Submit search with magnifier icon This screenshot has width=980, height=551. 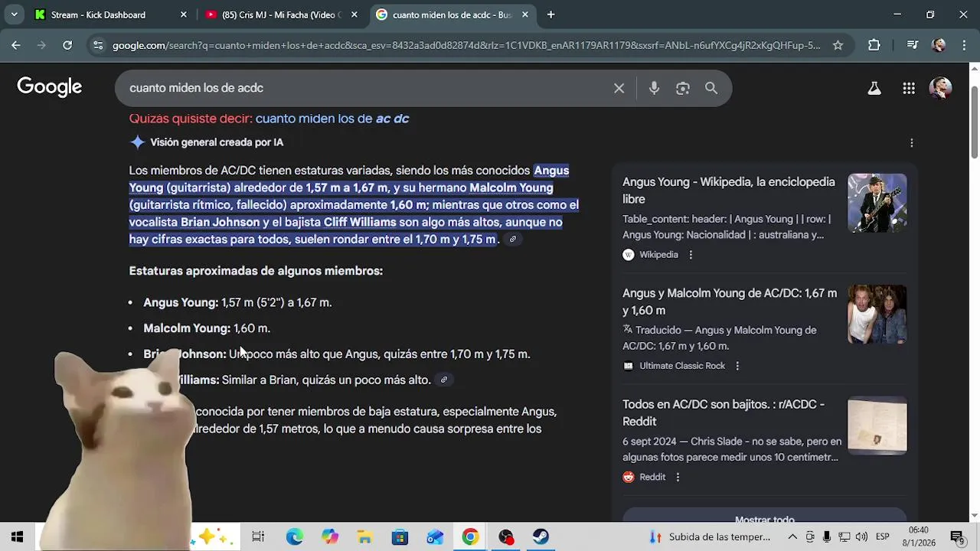tap(711, 88)
